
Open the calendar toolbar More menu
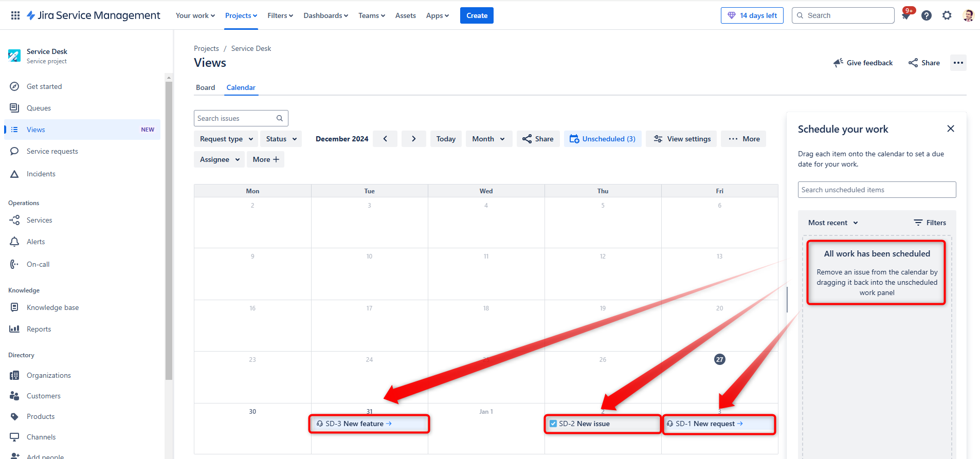[x=743, y=139]
